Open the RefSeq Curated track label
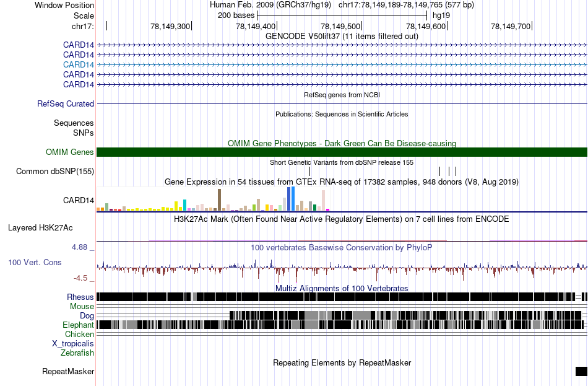 tap(65, 103)
